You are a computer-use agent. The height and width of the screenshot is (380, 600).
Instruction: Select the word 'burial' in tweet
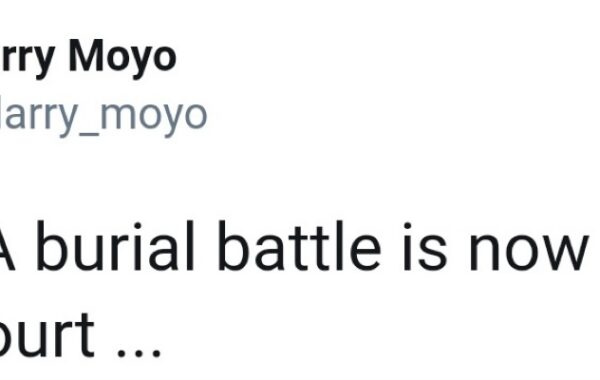click(116, 246)
